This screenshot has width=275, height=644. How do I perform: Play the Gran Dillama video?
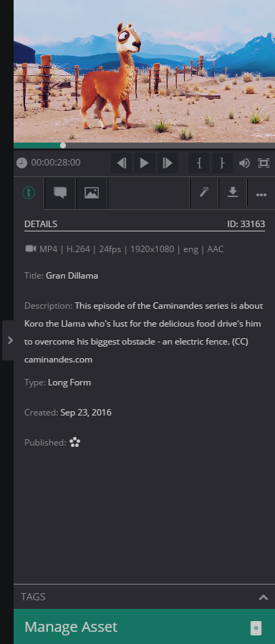point(145,163)
